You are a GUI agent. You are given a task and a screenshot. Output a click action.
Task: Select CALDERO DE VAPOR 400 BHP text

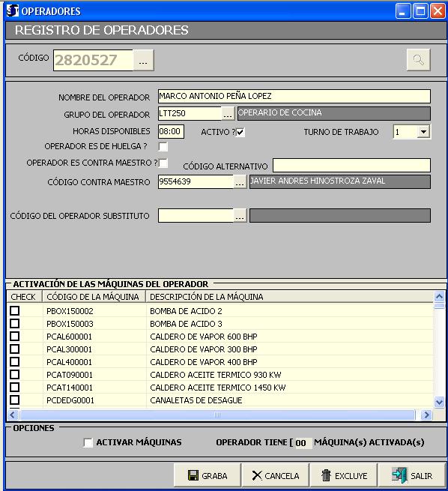click(203, 362)
